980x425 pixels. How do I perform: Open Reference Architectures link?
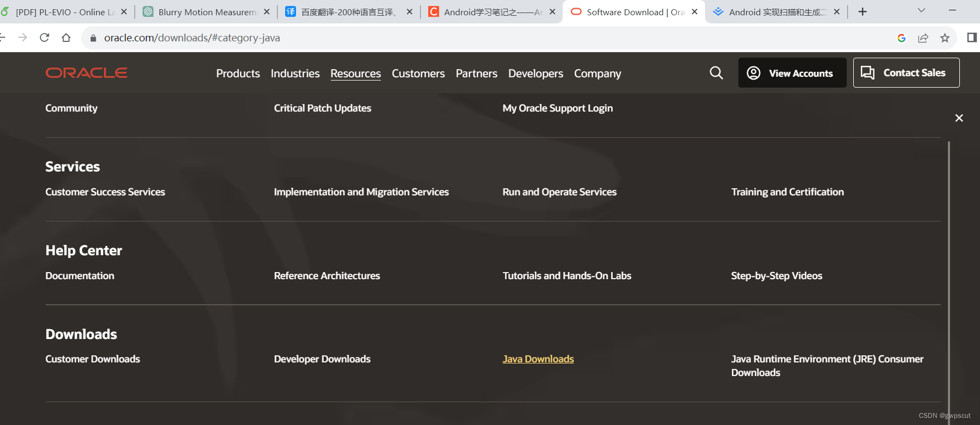[x=327, y=276]
